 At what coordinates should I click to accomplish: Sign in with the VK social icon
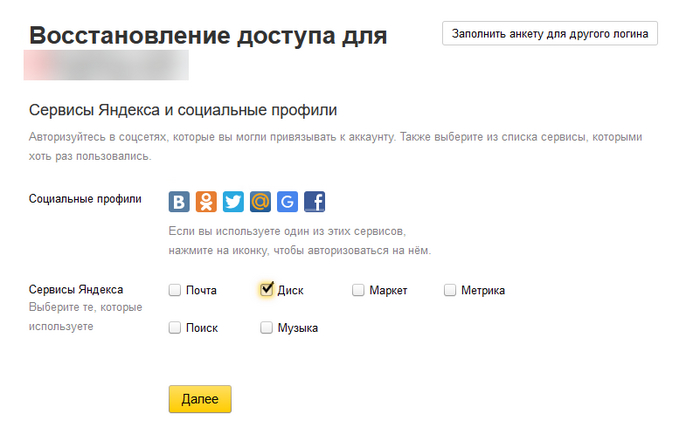(x=179, y=202)
